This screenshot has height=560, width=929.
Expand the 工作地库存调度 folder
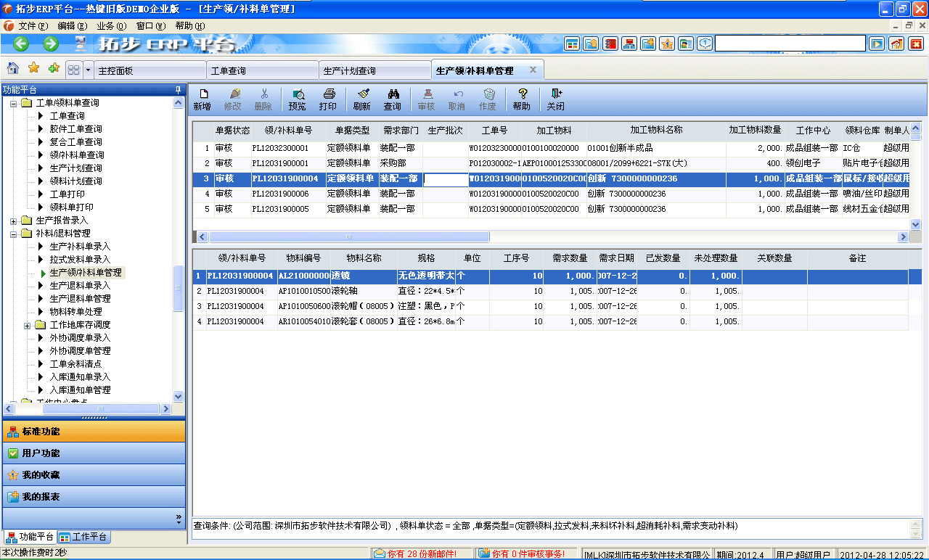coord(28,325)
